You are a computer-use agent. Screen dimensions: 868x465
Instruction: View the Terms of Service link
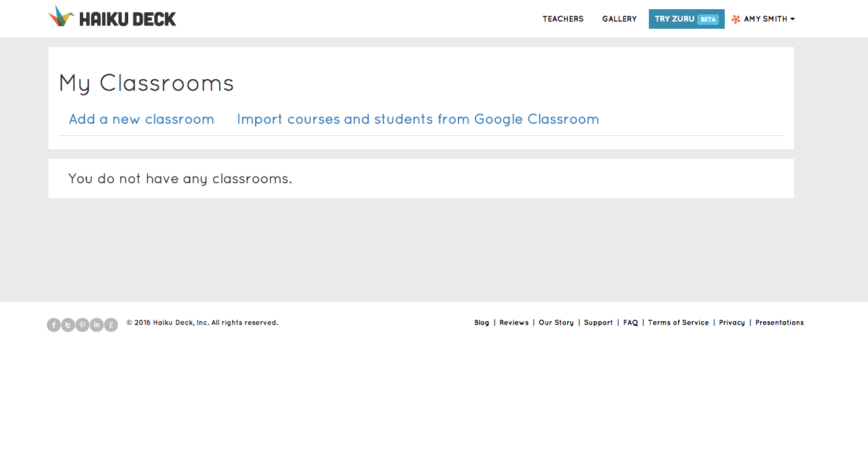tap(678, 322)
